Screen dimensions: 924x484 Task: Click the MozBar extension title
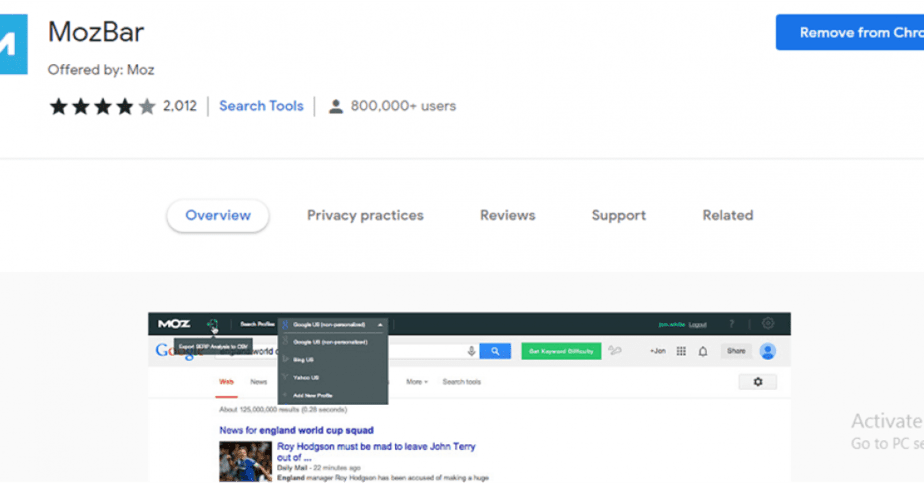(96, 32)
